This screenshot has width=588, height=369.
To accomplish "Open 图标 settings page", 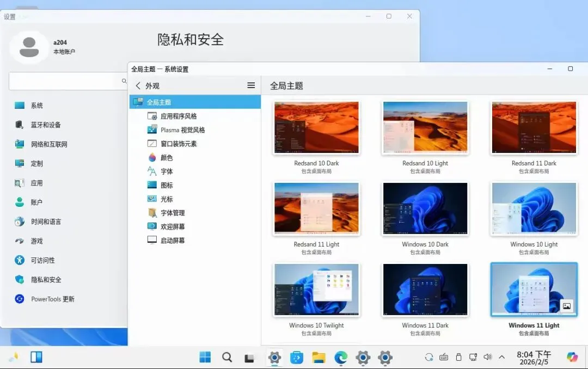I will pyautogui.click(x=195, y=185).
